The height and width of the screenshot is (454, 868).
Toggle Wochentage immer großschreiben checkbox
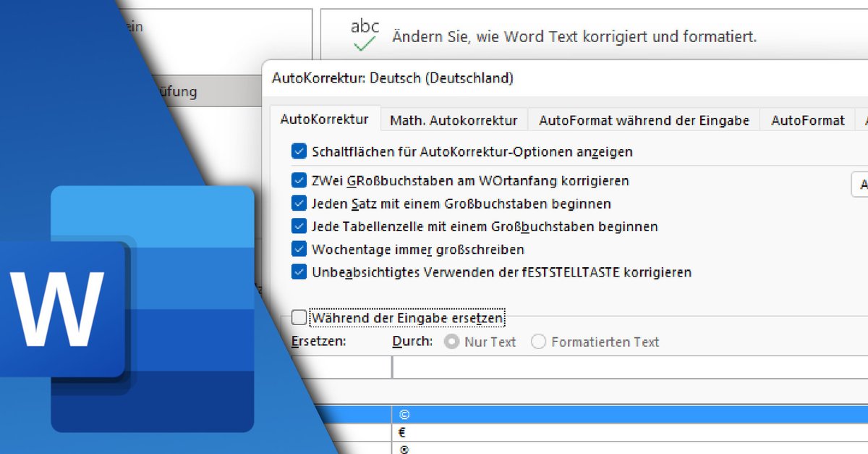click(299, 249)
